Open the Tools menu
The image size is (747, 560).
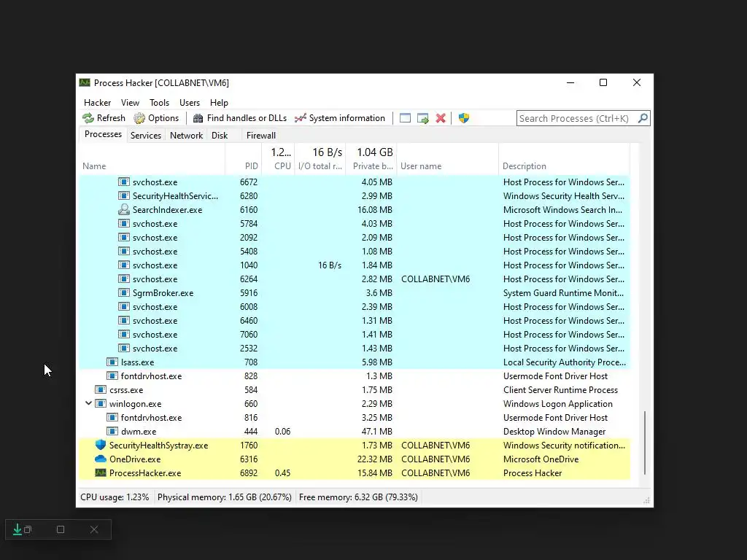(x=159, y=103)
